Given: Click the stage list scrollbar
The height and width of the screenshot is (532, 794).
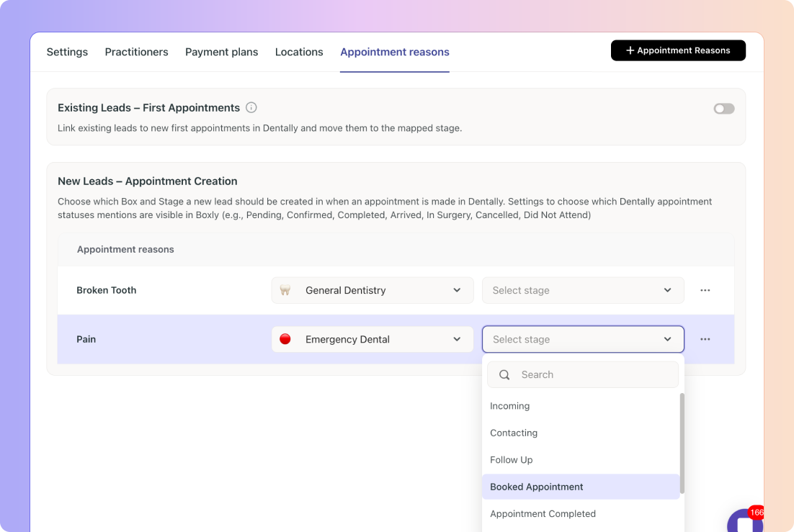Looking at the screenshot, I should click(682, 443).
